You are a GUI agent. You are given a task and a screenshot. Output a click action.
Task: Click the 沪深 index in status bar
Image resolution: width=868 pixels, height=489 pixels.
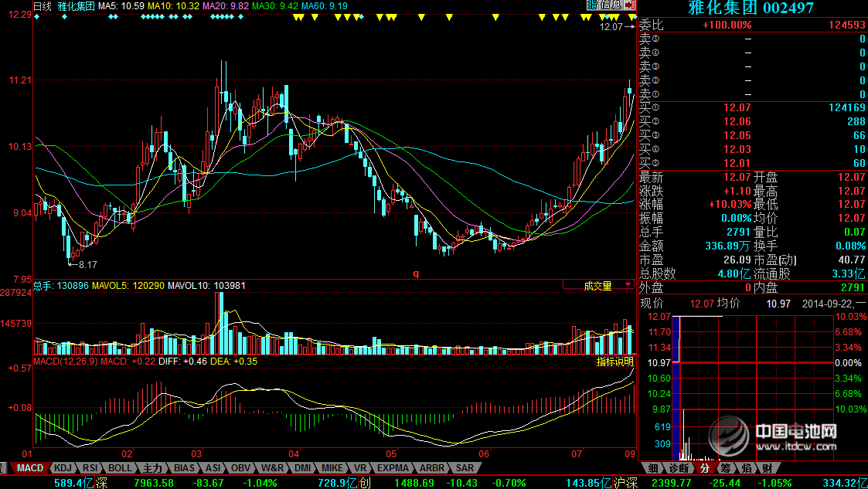[x=625, y=483]
